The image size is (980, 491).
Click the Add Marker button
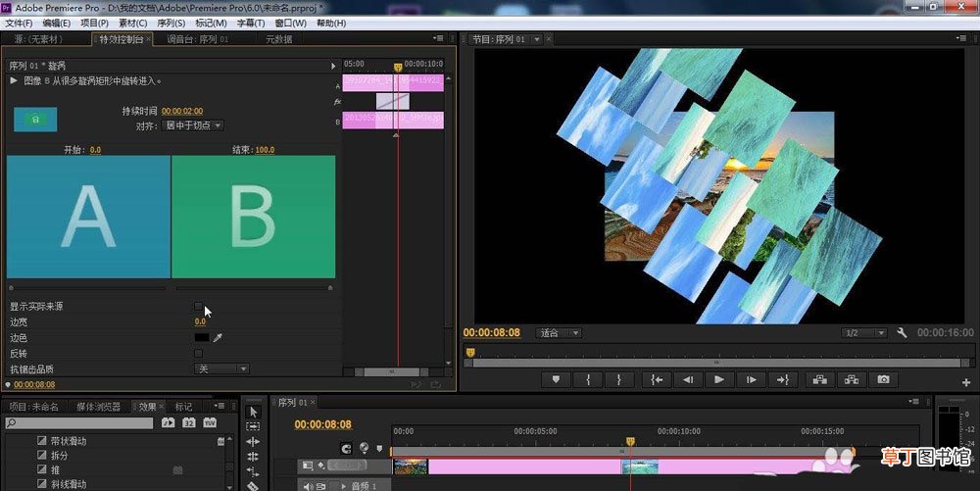pos(556,379)
